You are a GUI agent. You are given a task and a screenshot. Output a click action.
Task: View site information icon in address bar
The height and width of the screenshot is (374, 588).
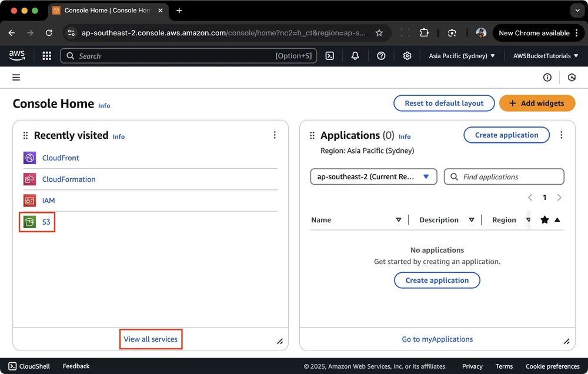pyautogui.click(x=71, y=33)
